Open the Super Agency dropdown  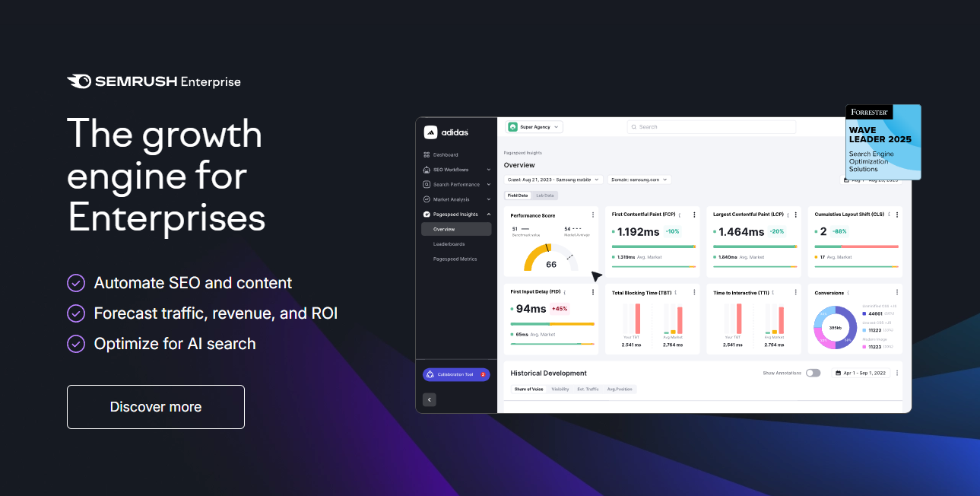coord(534,126)
